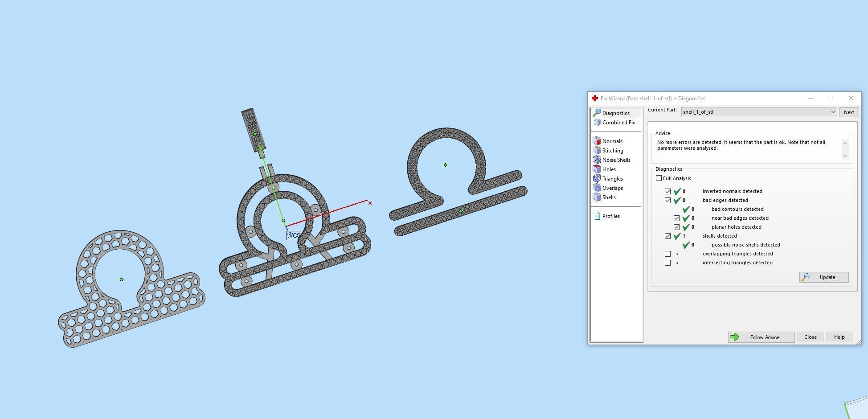The image size is (868, 419).
Task: Click the X to close Fix Wizard window
Action: (x=851, y=98)
